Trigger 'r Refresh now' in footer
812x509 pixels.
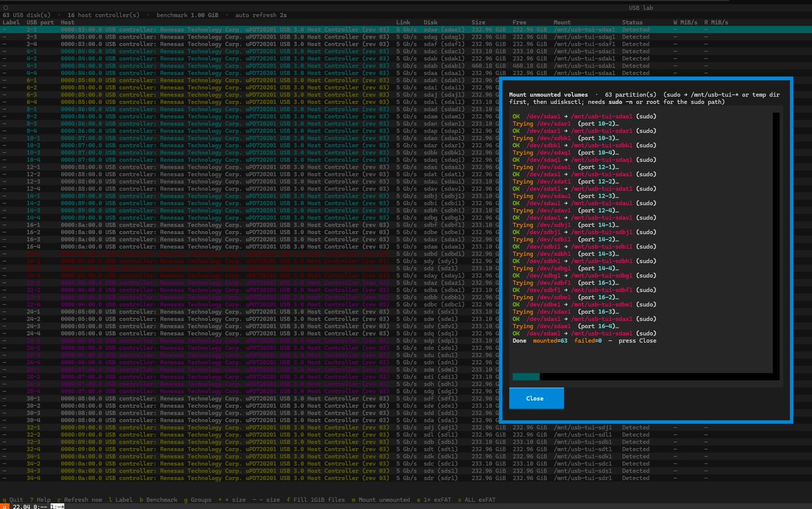pyautogui.click(x=80, y=500)
